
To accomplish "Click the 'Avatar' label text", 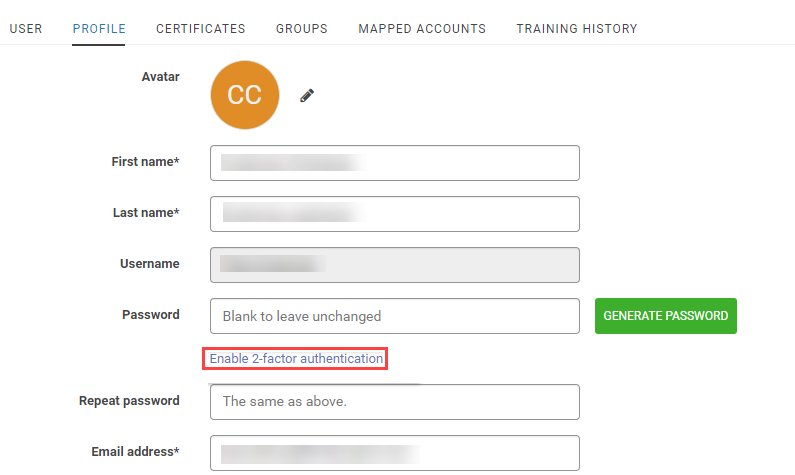I will 160,77.
